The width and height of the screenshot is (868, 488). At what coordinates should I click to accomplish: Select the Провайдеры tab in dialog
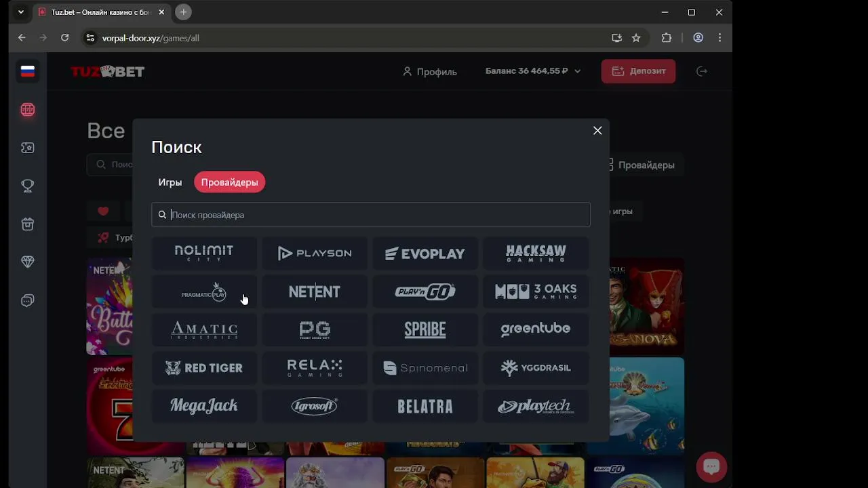[x=229, y=182]
